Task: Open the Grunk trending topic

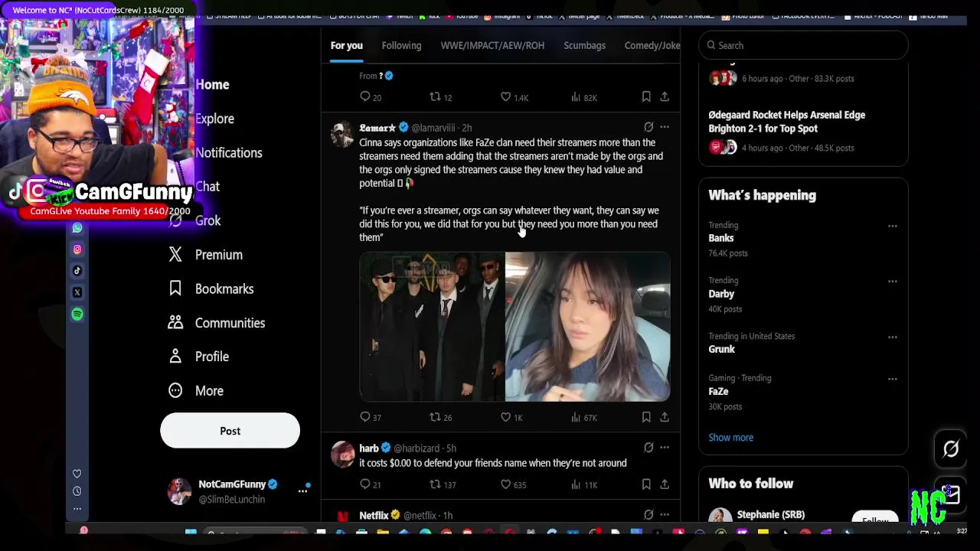Action: [x=721, y=349]
